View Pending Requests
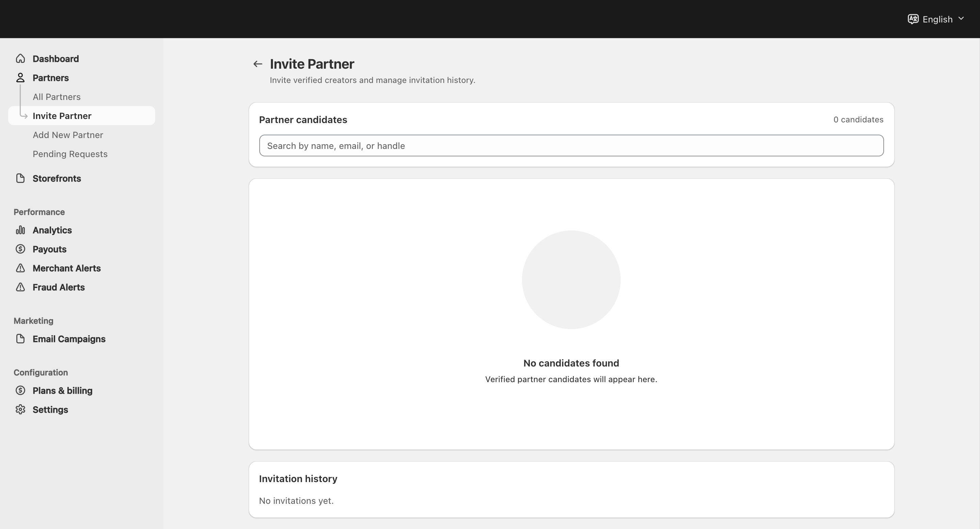This screenshot has width=980, height=529. [x=70, y=154]
